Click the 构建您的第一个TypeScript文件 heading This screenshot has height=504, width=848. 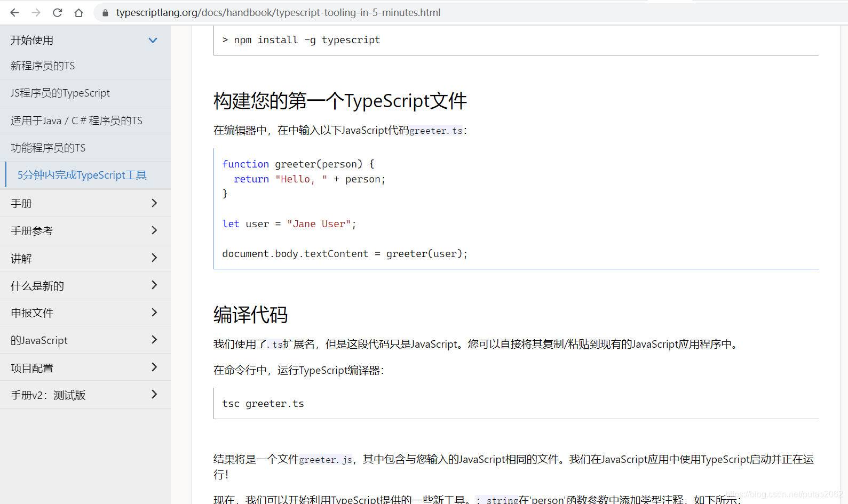(340, 101)
